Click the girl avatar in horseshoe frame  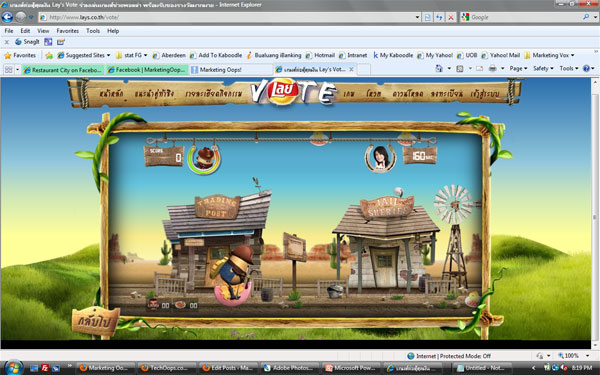click(x=380, y=158)
